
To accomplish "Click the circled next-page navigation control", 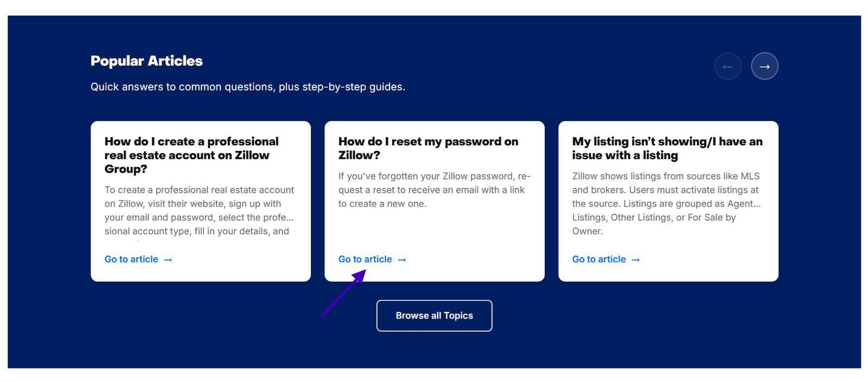I will point(764,66).
